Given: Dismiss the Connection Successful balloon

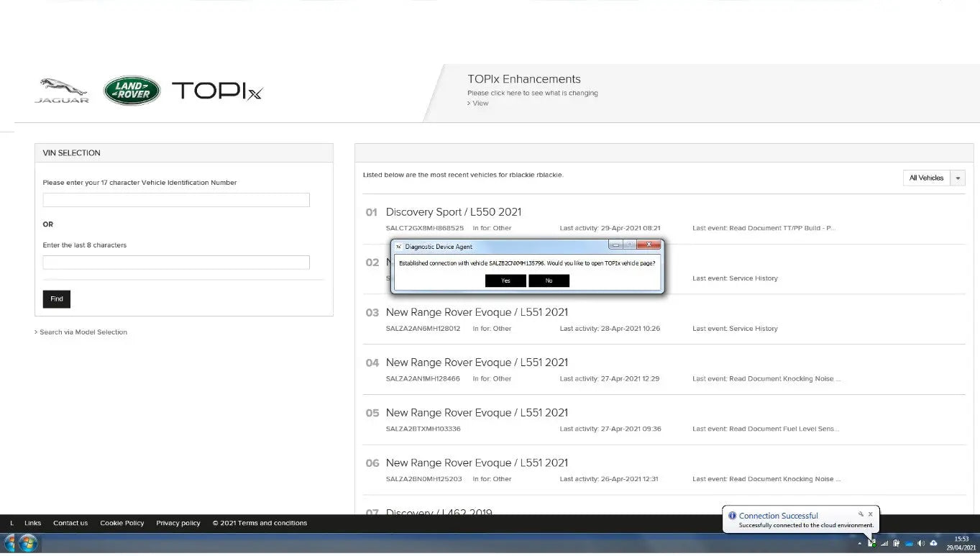Looking at the screenshot, I should pyautogui.click(x=870, y=514).
